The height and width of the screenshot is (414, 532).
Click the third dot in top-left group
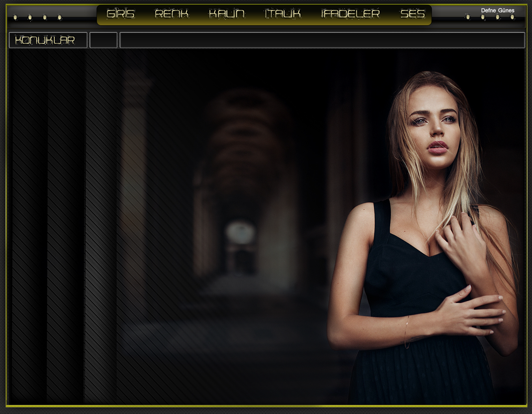coord(45,17)
